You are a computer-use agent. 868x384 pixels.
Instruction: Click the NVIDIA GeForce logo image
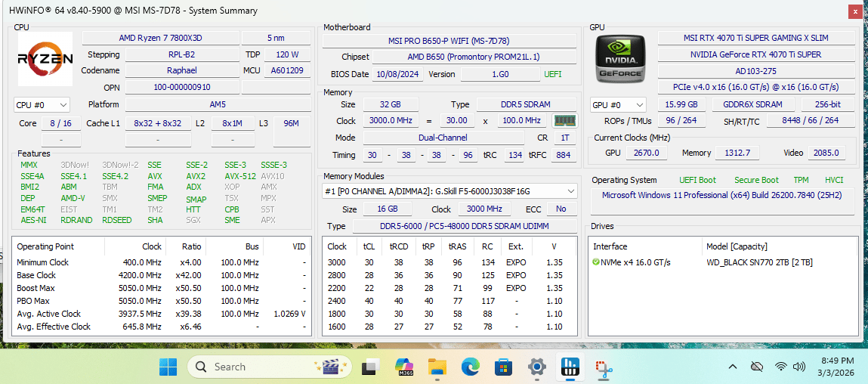tap(619, 59)
